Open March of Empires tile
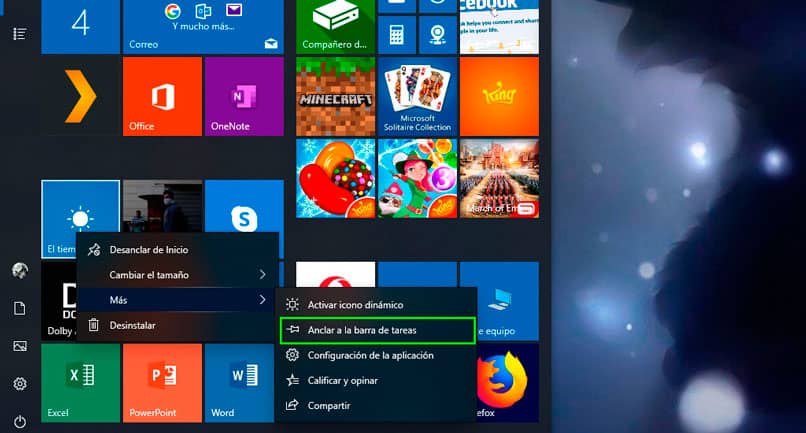 499,178
